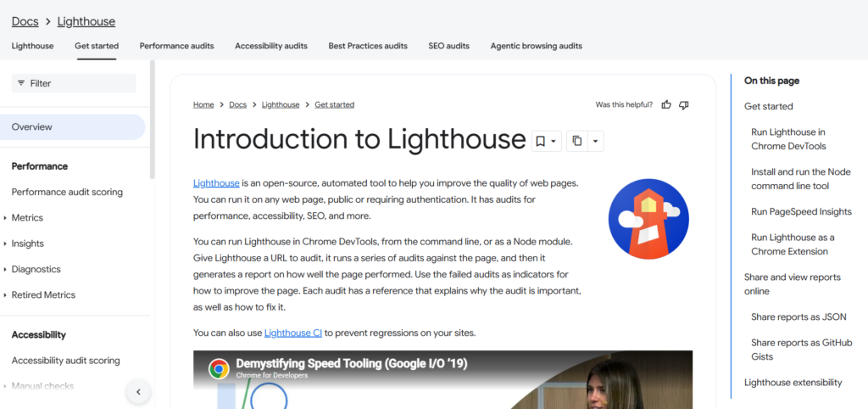The image size is (868, 409).
Task: Click the bookmark icon next to title
Action: (x=541, y=142)
